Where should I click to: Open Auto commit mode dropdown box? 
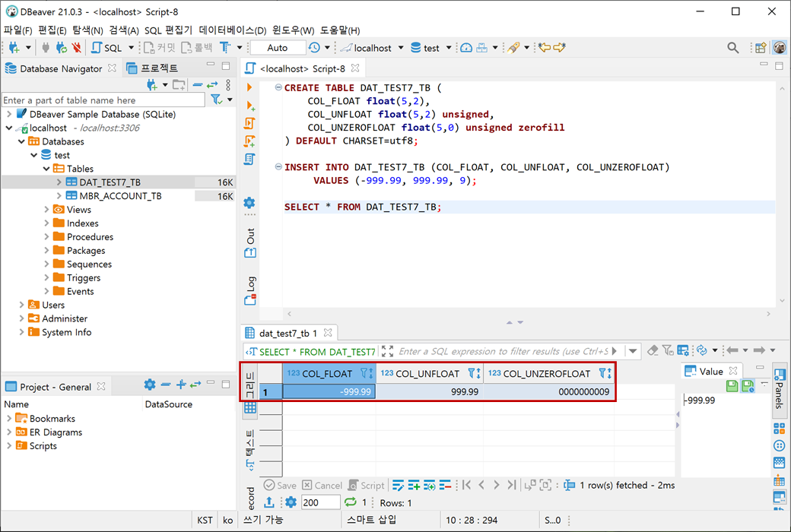point(278,48)
